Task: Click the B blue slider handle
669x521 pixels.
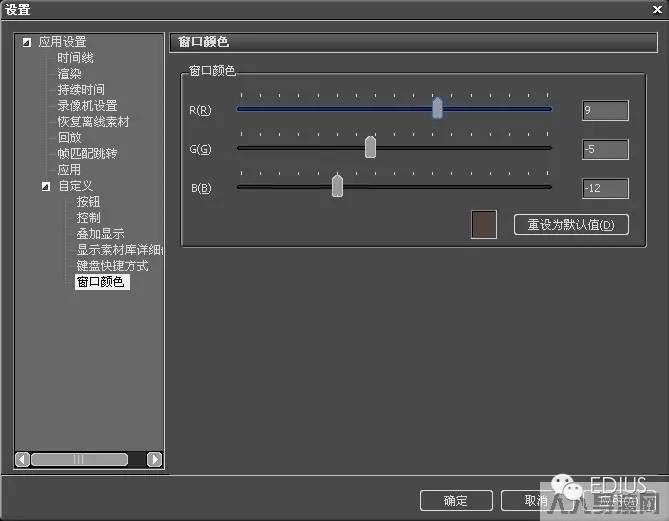Action: [x=337, y=186]
